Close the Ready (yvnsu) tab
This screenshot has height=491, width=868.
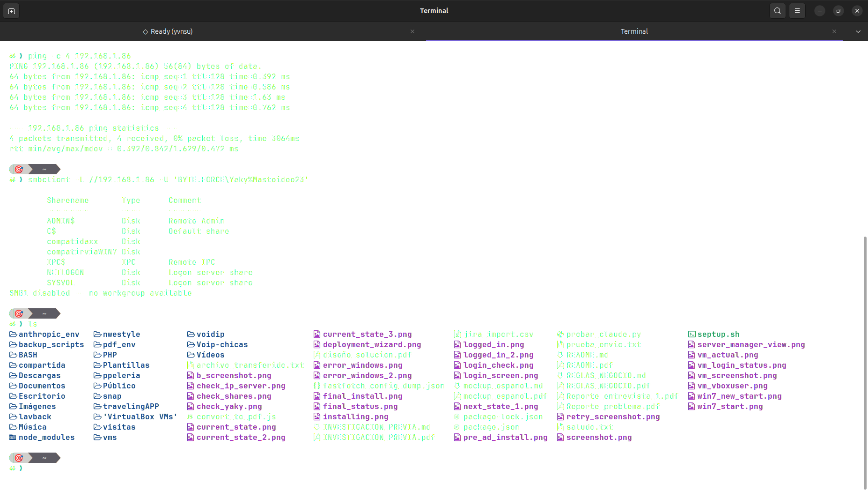[412, 31]
